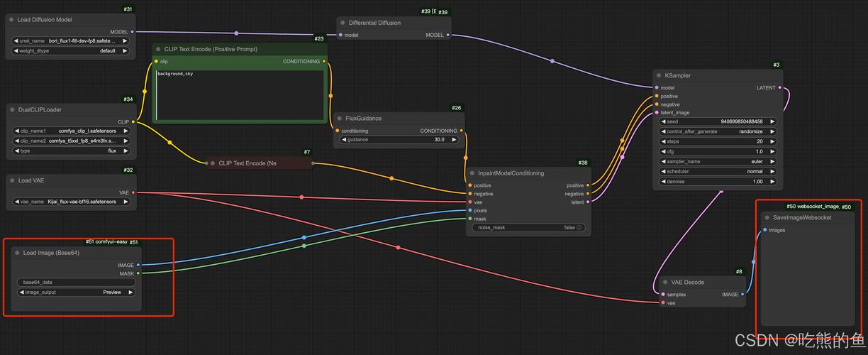Collapse the Load Diffusion Model node via its title dot
Screen dimensions: 868x355
[x=11, y=20]
